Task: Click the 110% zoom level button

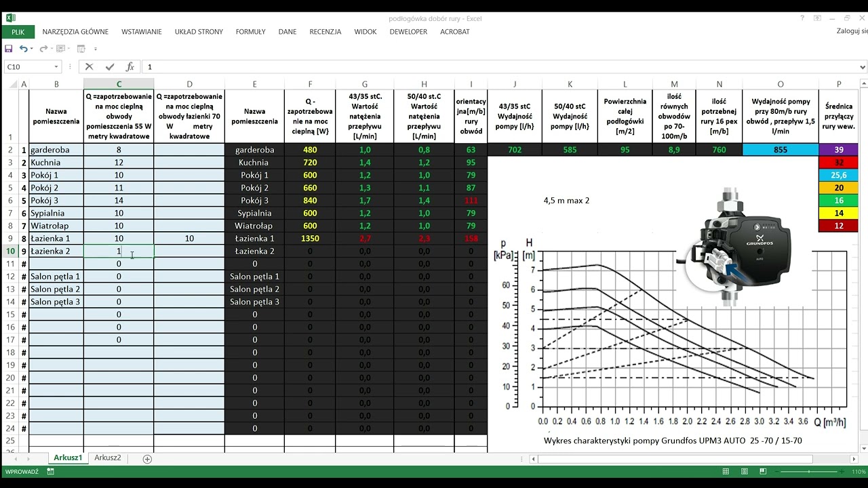Action: pos(859,472)
